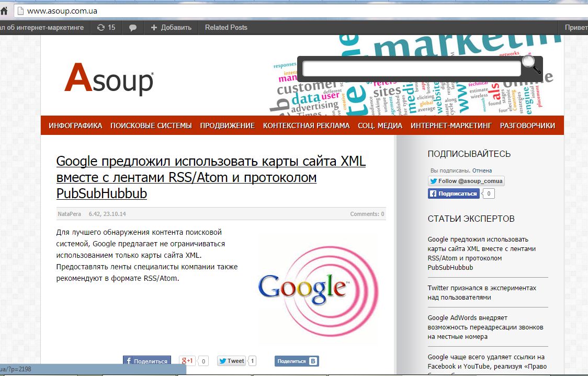This screenshot has width=588, height=376.
Task: Click the browser address bar URL
Action: (x=62, y=11)
